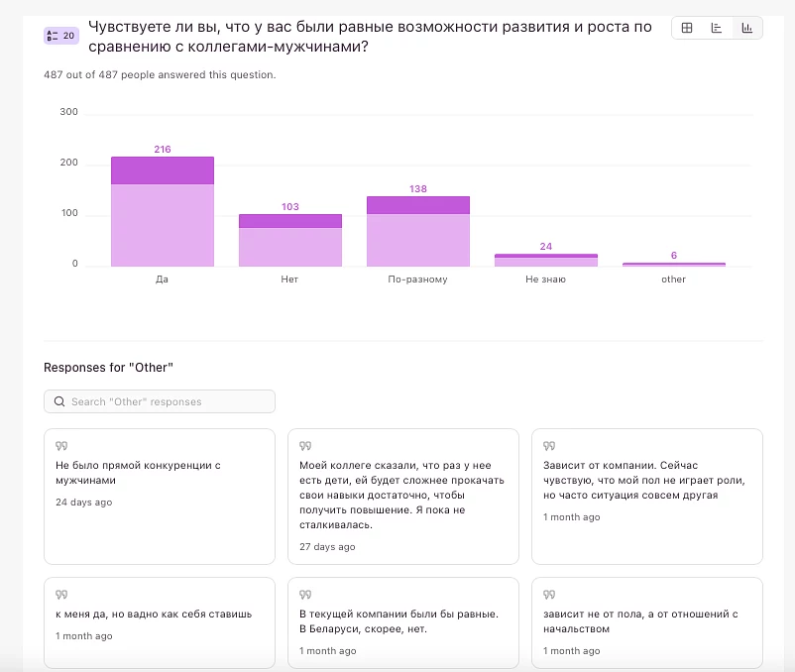Select the horizontal bar chart view

716,29
